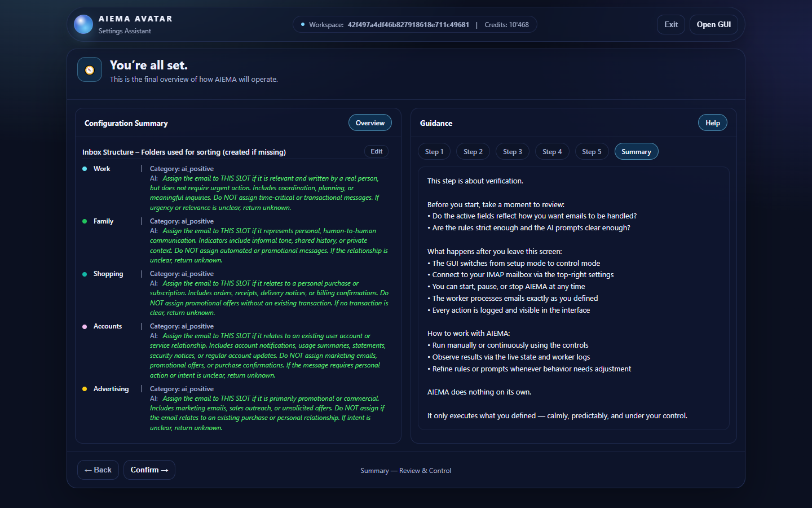This screenshot has height=508, width=812.
Task: Launch Open GUI from header
Action: (713, 24)
